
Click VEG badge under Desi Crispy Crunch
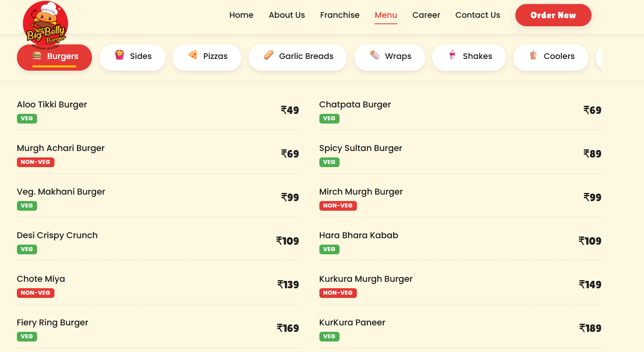pyautogui.click(x=27, y=249)
